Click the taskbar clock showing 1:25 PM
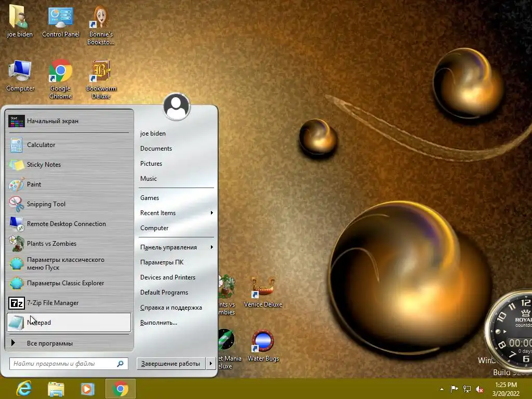The image size is (532, 399). tap(506, 389)
